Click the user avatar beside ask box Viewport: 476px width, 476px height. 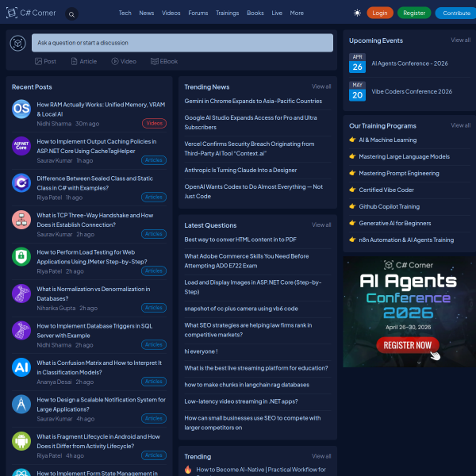point(19,43)
